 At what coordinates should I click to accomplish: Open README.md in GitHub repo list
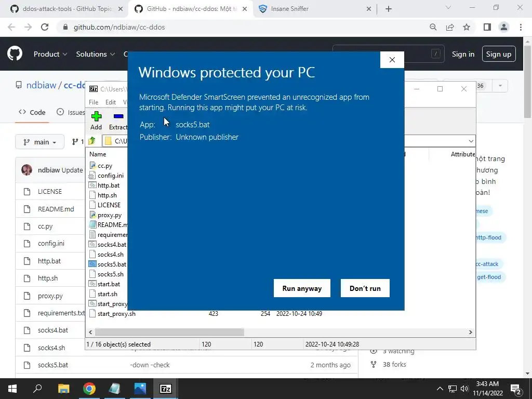(x=56, y=209)
